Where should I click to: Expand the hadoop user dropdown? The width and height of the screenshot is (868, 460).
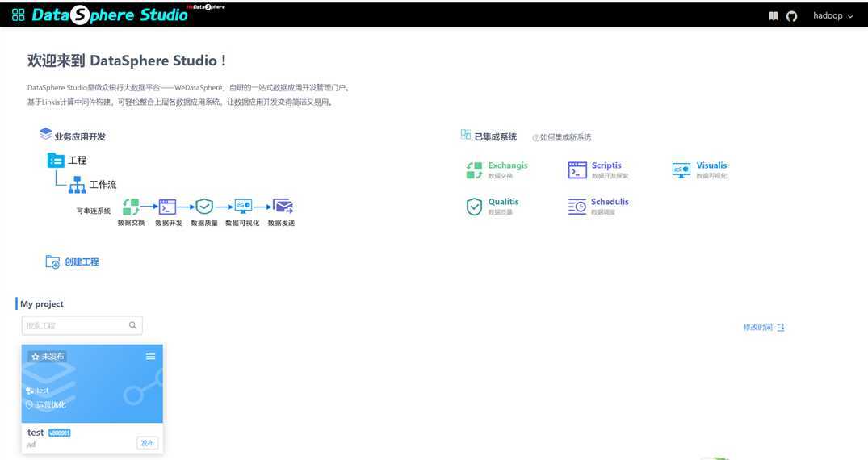[x=832, y=15]
